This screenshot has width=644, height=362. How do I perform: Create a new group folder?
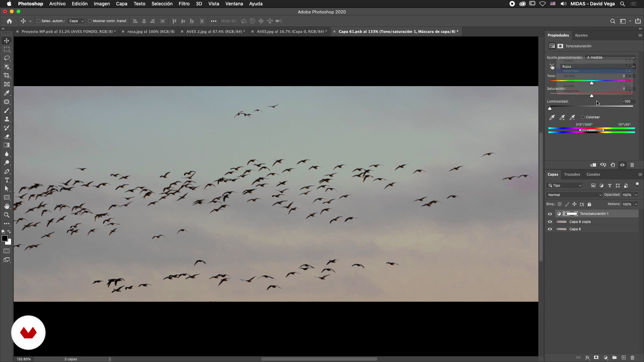614,358
